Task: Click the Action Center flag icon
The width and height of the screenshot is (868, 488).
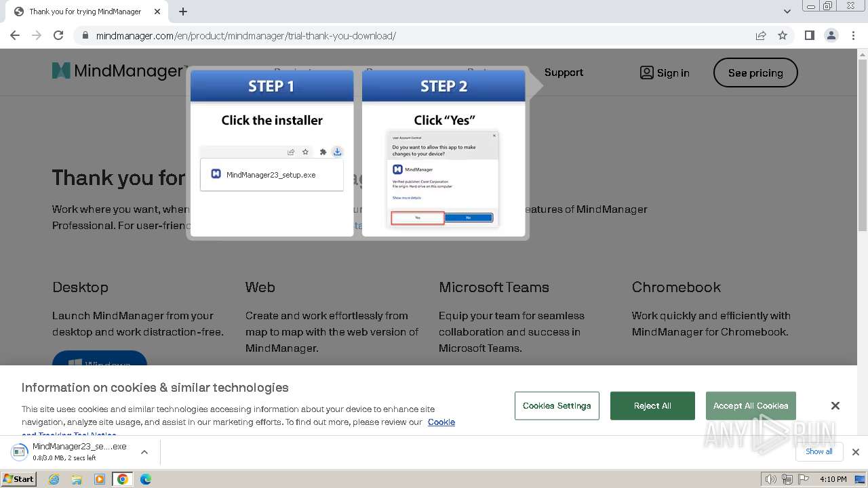Action: pyautogui.click(x=803, y=479)
